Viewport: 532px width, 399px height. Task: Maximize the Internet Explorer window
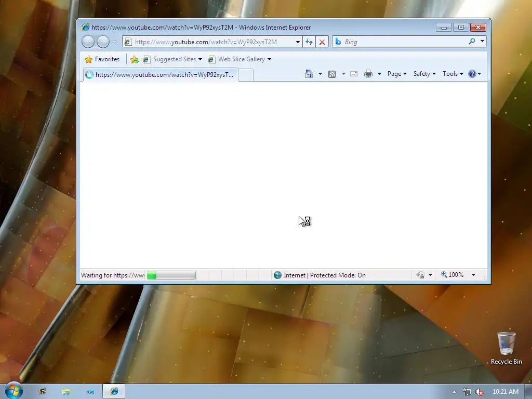click(461, 27)
